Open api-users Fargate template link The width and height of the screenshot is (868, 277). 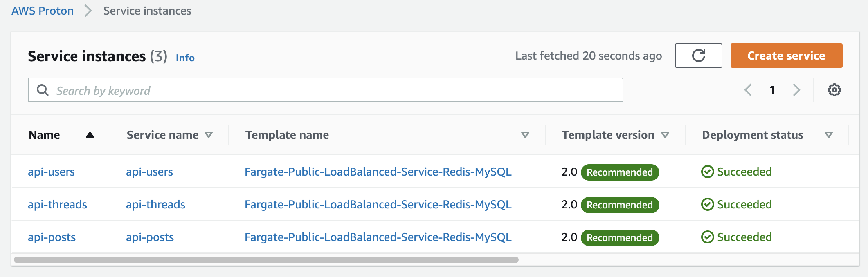point(378,172)
